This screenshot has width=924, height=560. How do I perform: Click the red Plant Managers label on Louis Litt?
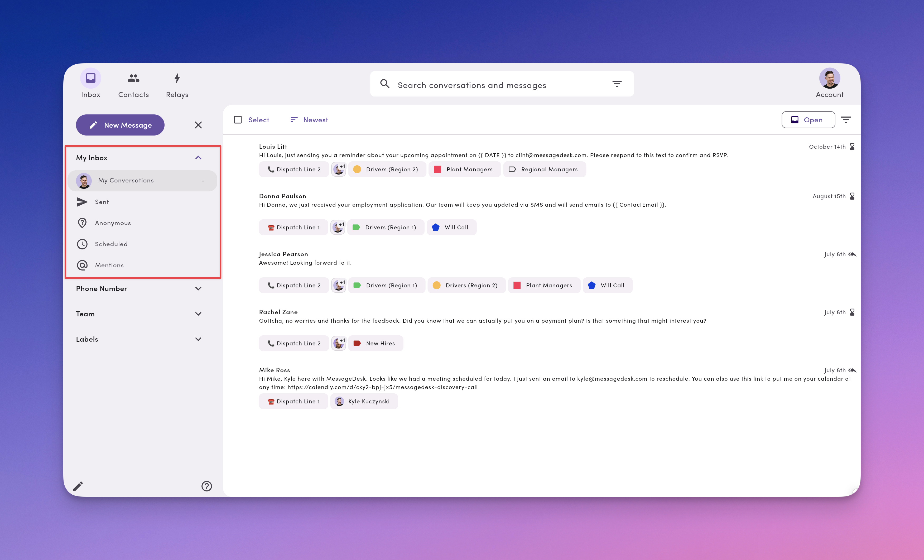464,170
